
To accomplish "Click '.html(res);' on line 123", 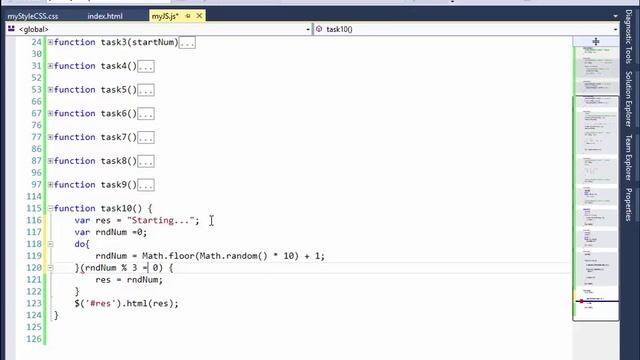I will point(150,303).
